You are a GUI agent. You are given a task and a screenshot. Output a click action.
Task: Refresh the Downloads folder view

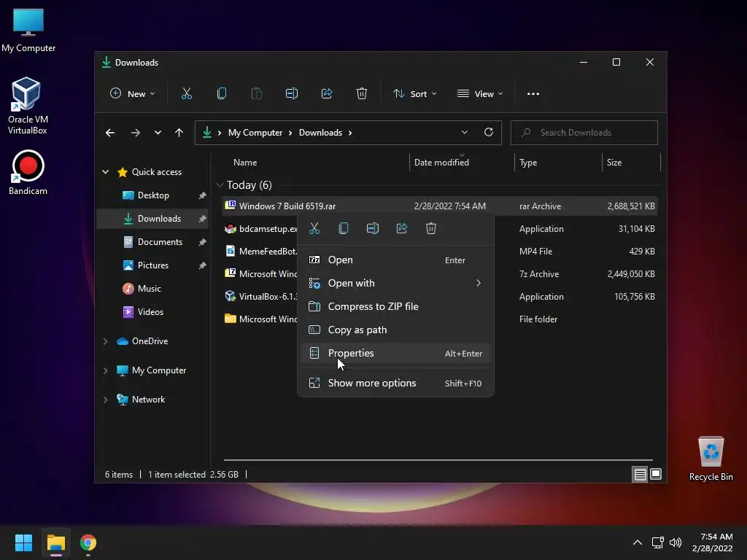pyautogui.click(x=489, y=133)
